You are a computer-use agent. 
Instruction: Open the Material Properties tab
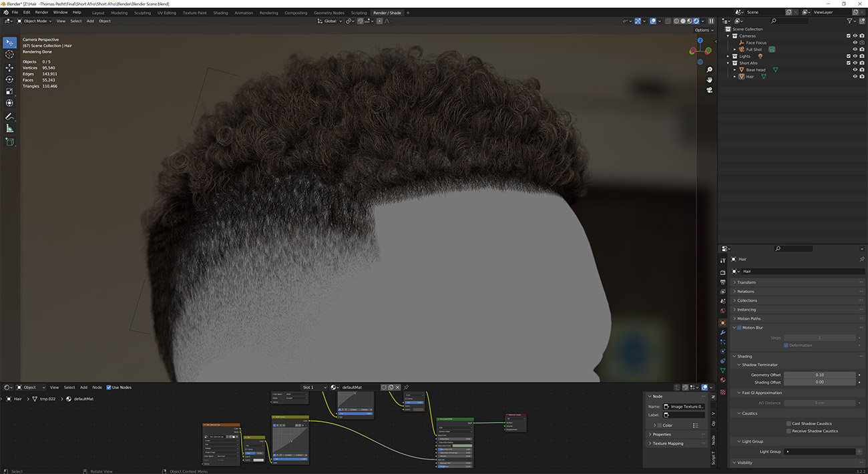coord(723,381)
